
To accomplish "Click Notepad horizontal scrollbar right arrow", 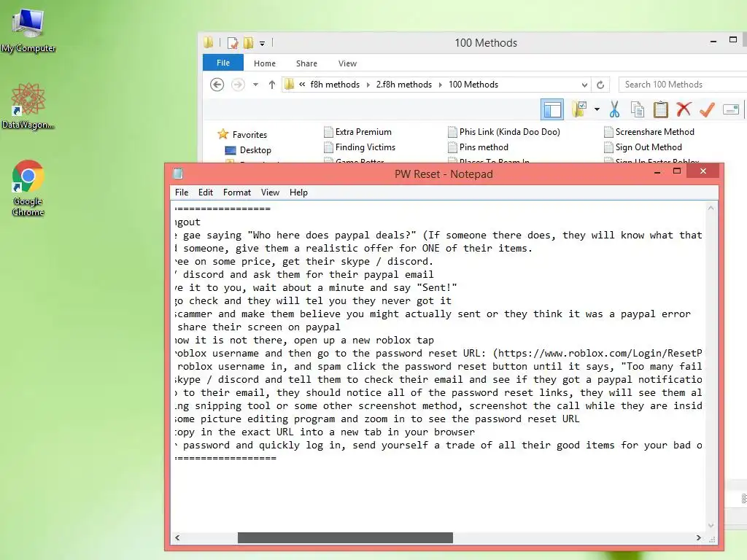I will click(698, 537).
